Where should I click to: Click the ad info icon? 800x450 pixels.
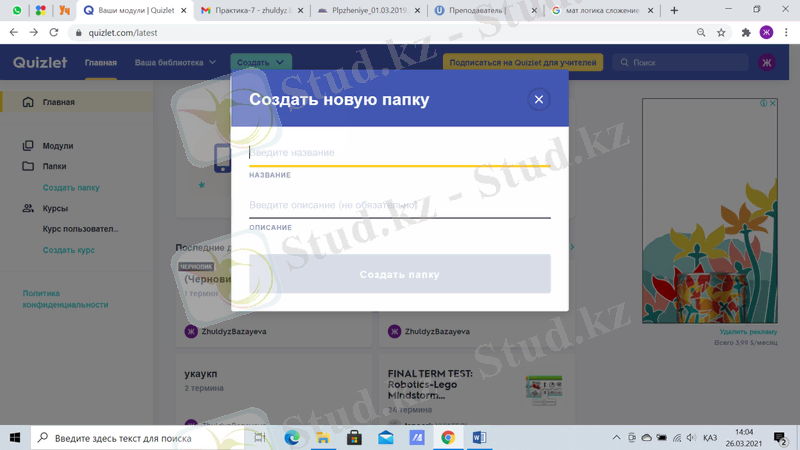pyautogui.click(x=764, y=103)
